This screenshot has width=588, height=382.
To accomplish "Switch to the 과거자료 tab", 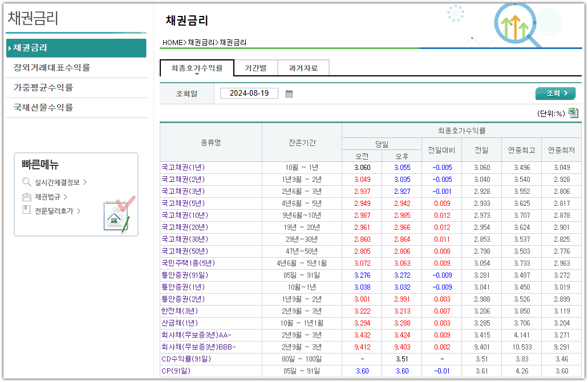I will click(303, 67).
